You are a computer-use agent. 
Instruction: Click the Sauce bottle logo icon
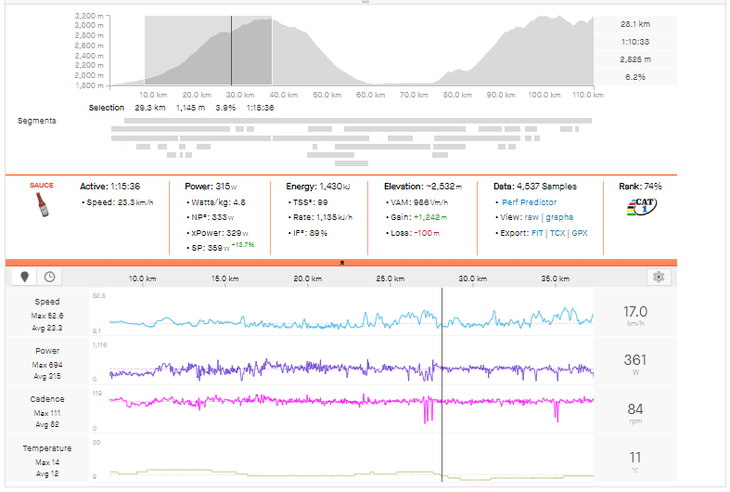tap(39, 207)
